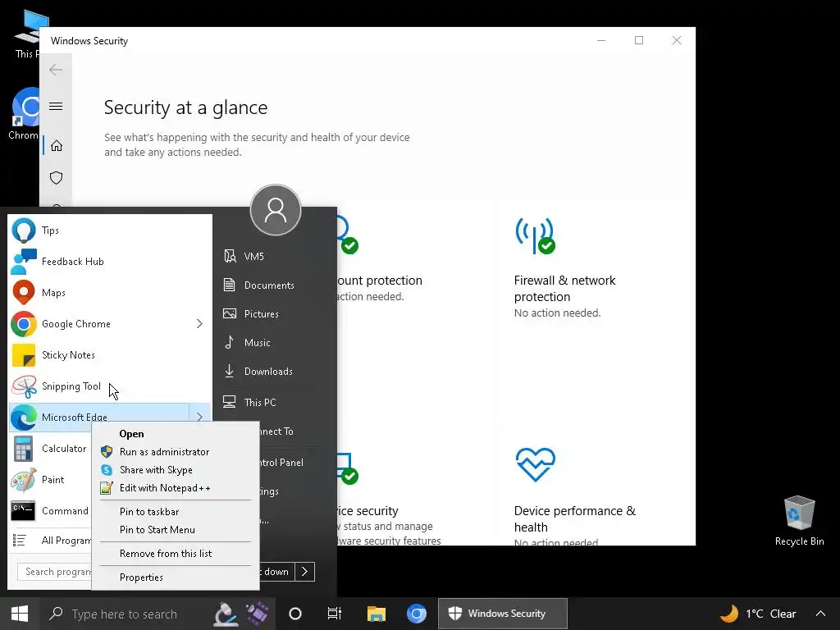Click the Security at a glance heading
The width and height of the screenshot is (840, 630).
[185, 107]
